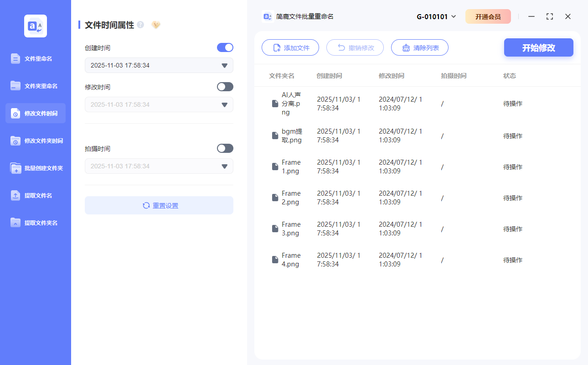Open the 提取文件夹名 tool

(35, 223)
